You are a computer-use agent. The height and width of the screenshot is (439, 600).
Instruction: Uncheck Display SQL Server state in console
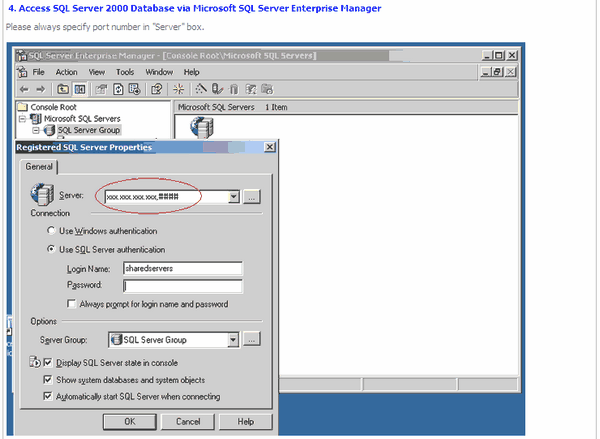48,362
